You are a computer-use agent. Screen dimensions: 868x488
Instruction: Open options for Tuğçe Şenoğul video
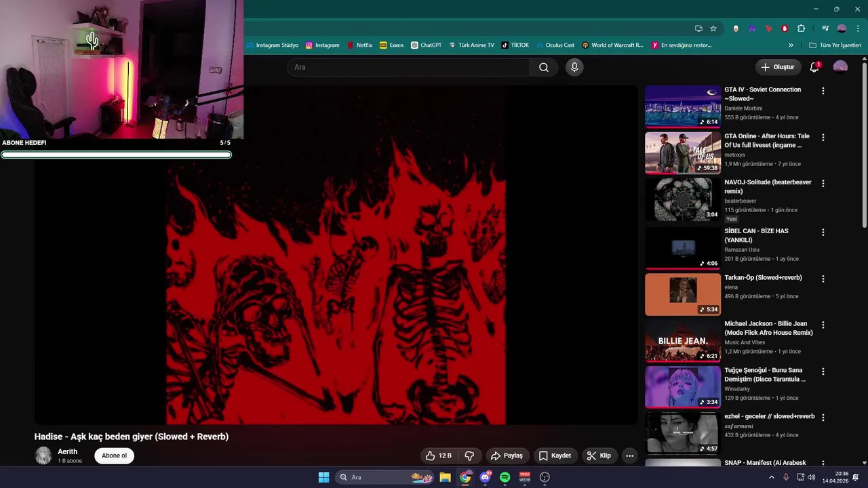[823, 371]
